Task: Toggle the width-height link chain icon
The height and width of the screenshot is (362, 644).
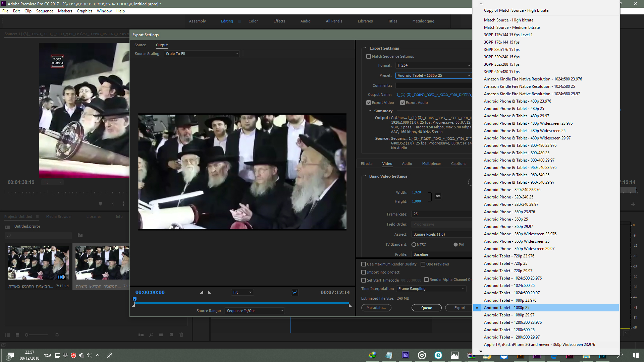Action: coord(438,196)
